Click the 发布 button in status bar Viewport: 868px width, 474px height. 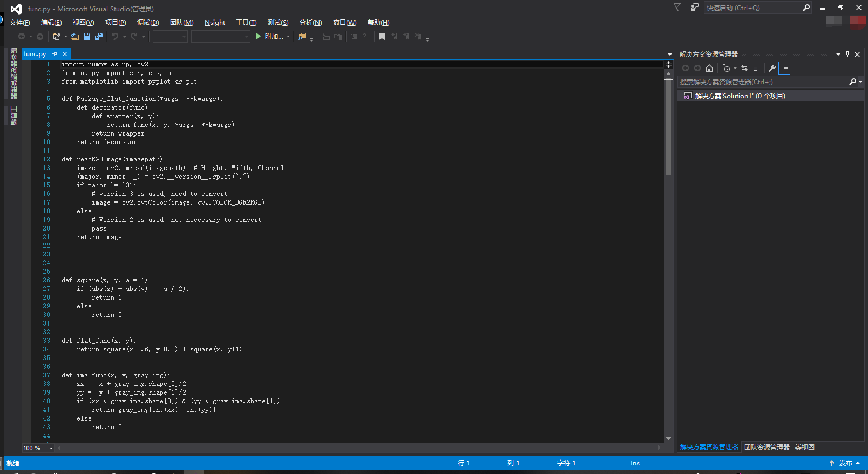pos(845,463)
